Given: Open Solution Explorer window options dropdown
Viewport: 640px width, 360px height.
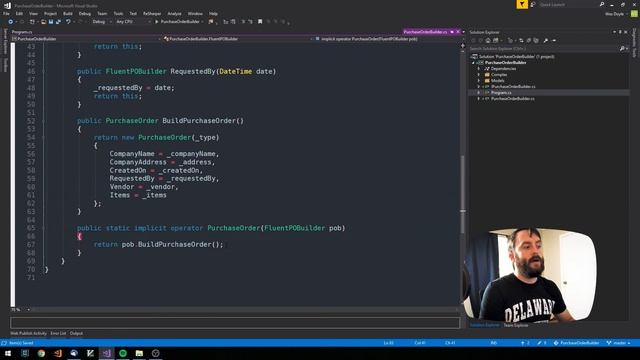Looking at the screenshot, I should click(614, 32).
